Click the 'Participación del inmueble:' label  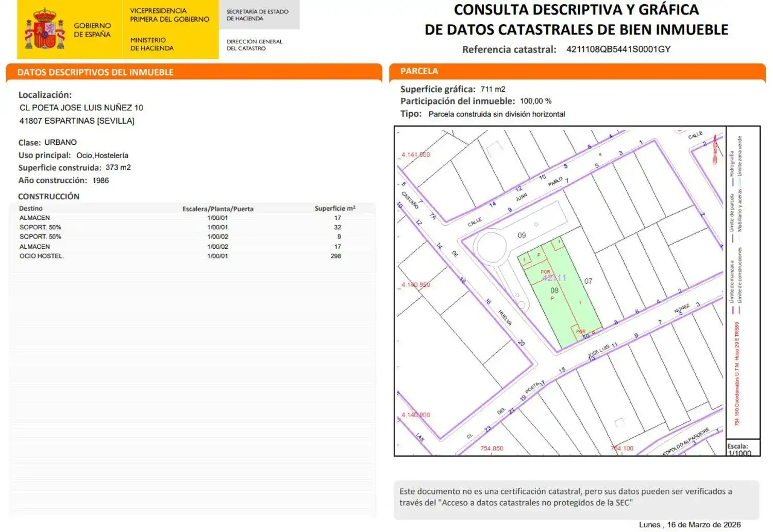(458, 101)
